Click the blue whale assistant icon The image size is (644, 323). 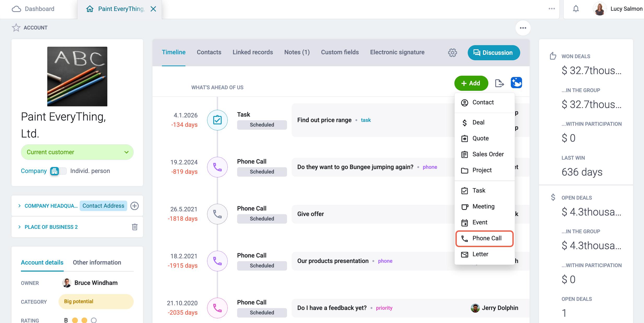tap(516, 83)
